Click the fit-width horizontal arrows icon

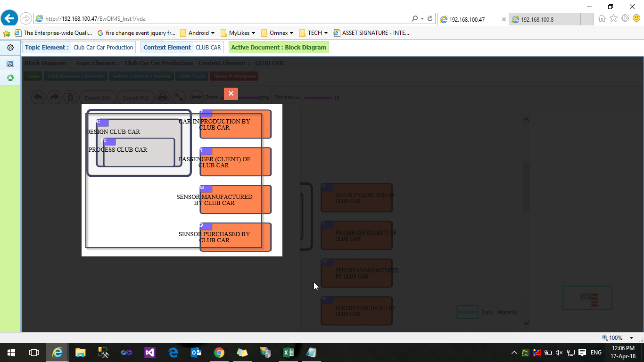[197, 97]
